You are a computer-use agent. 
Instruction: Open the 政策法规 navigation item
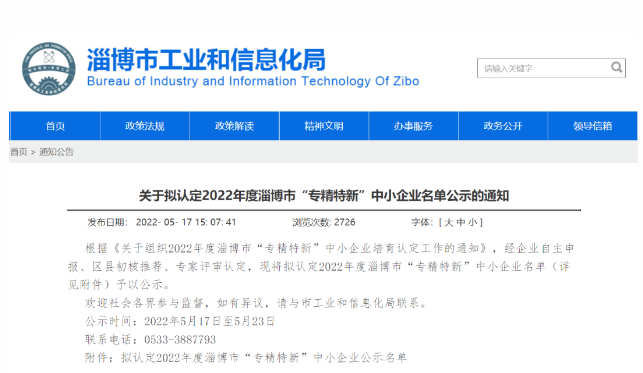click(x=145, y=126)
